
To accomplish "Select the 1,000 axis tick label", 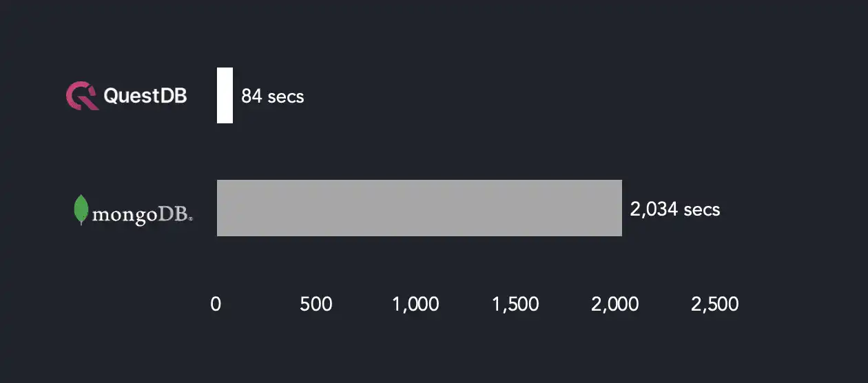I will [x=415, y=304].
